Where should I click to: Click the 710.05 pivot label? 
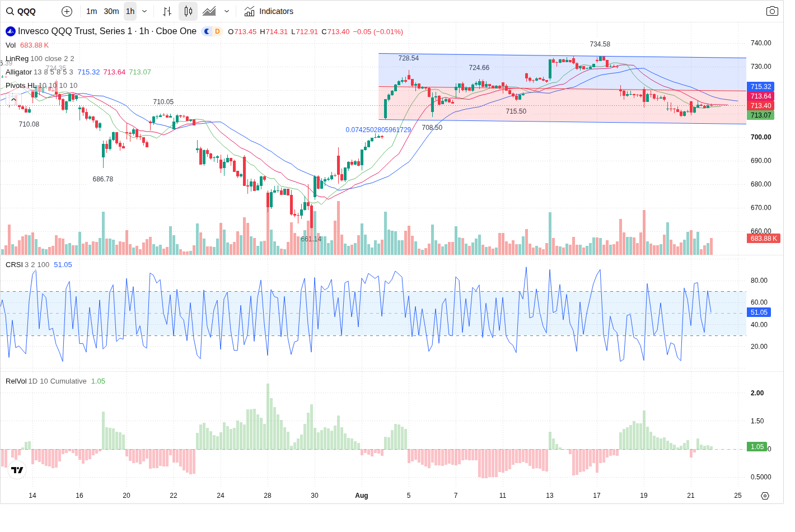[163, 102]
